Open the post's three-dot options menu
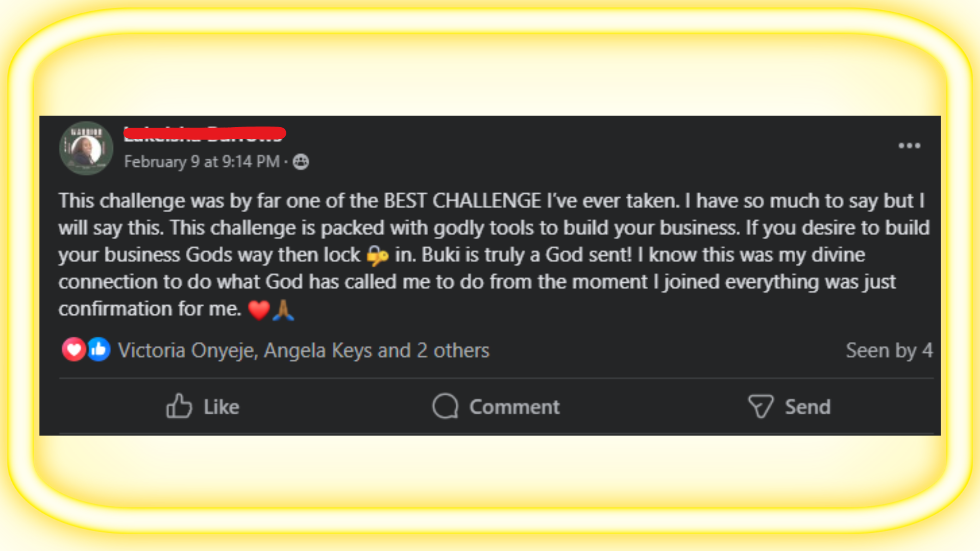 pyautogui.click(x=909, y=146)
